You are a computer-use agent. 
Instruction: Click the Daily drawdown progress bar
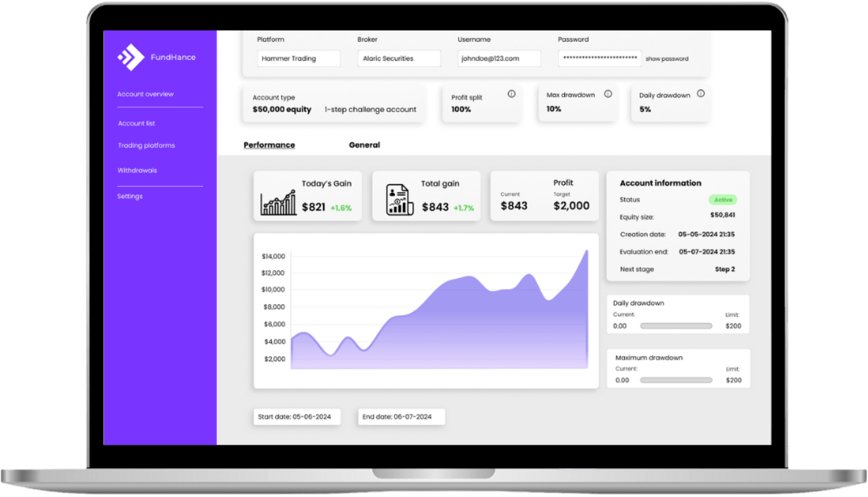[x=676, y=326]
